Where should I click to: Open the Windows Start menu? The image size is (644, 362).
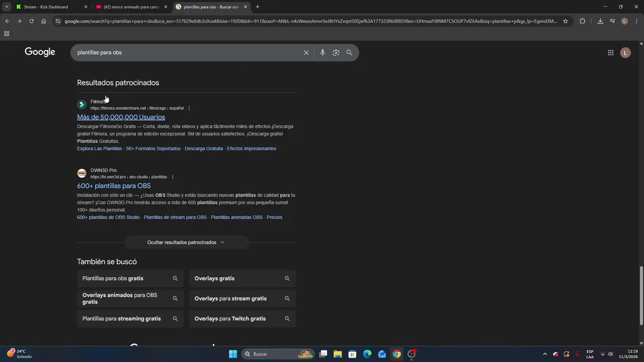[233, 354]
